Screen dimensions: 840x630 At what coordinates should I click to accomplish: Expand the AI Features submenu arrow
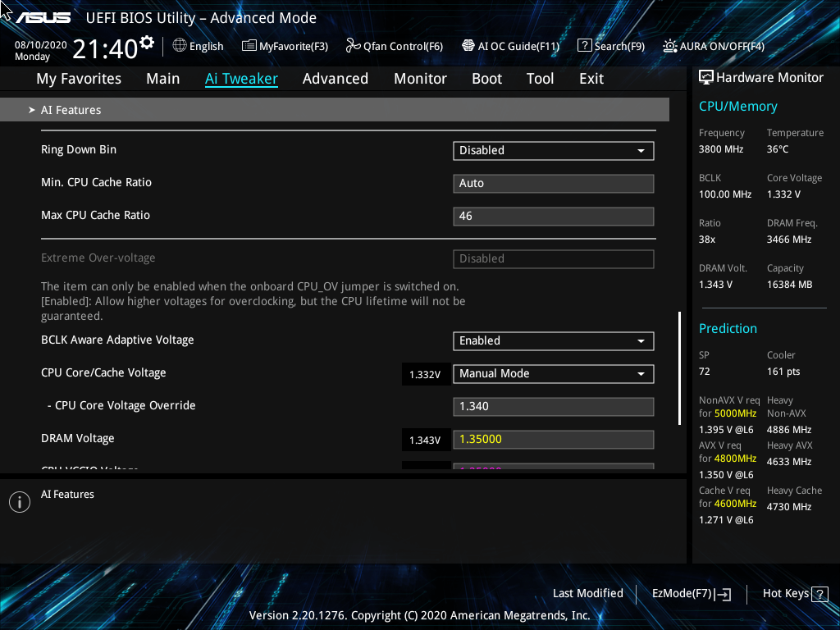[x=32, y=110]
